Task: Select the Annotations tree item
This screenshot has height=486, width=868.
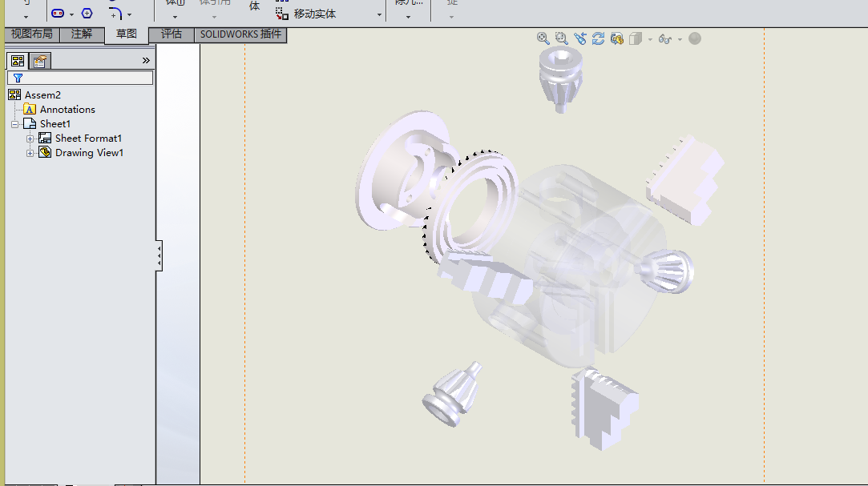Action: coord(67,110)
